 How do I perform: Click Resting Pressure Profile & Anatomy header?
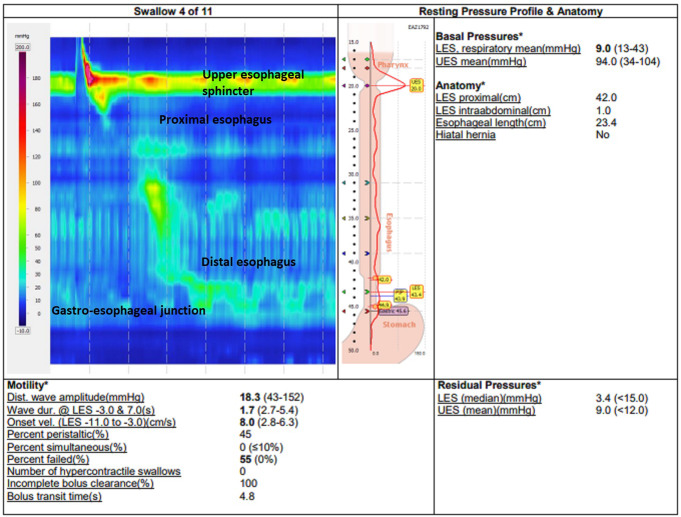click(510, 11)
